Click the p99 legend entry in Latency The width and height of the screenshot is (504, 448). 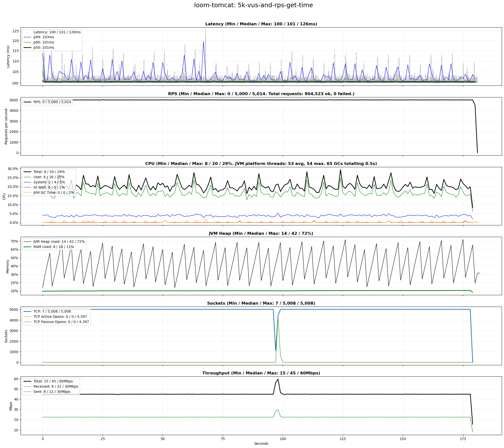coord(44,37)
